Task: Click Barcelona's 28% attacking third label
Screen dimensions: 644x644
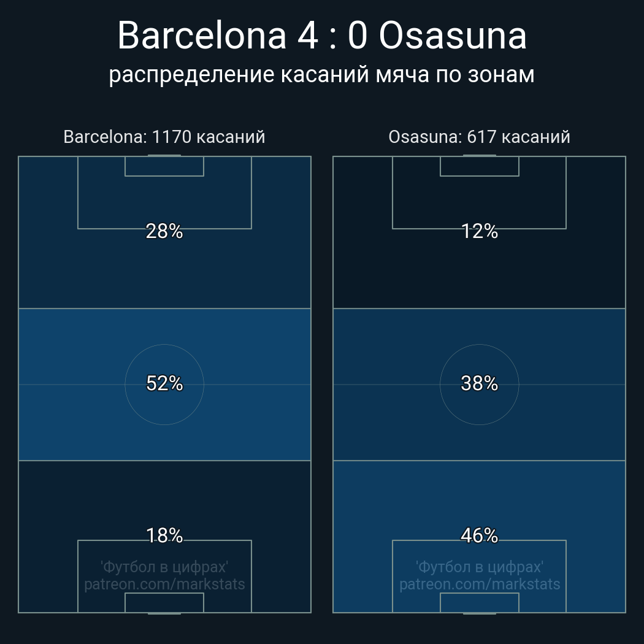Action: pyautogui.click(x=164, y=231)
